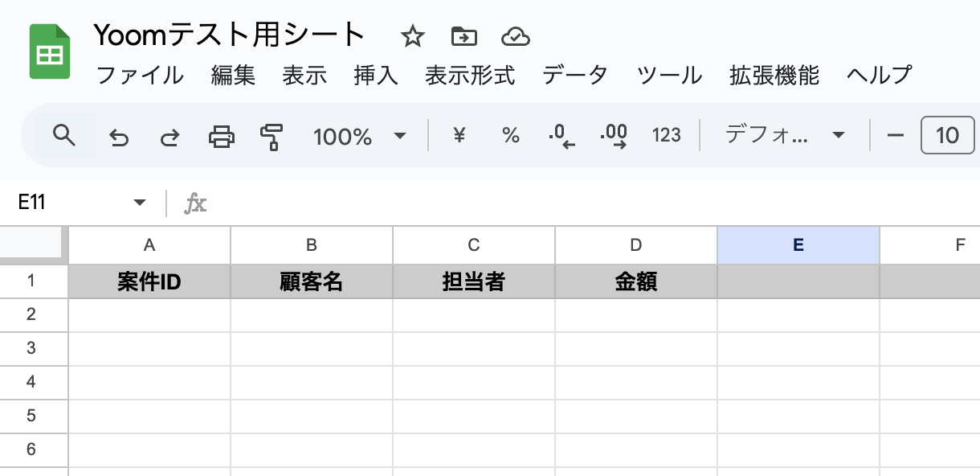Expand the E11 name box dropdown
Screen dimensions: 980x476
(x=140, y=203)
